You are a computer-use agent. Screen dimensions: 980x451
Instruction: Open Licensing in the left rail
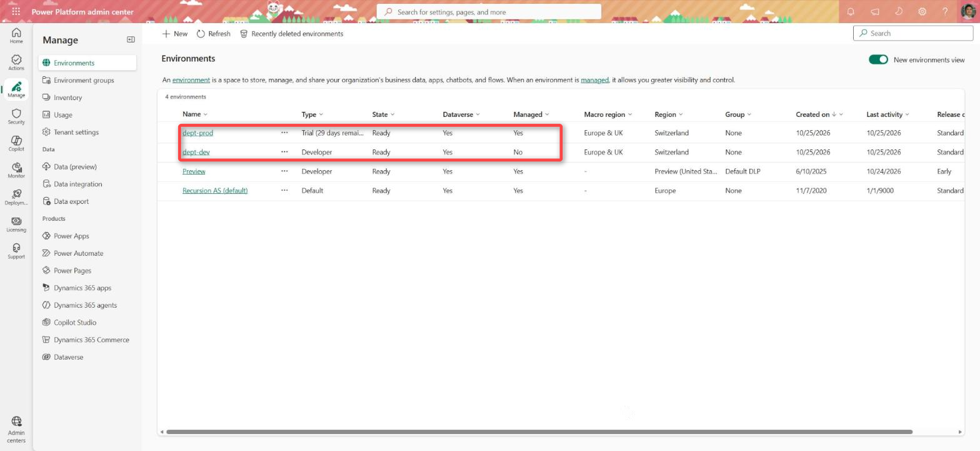click(16, 225)
